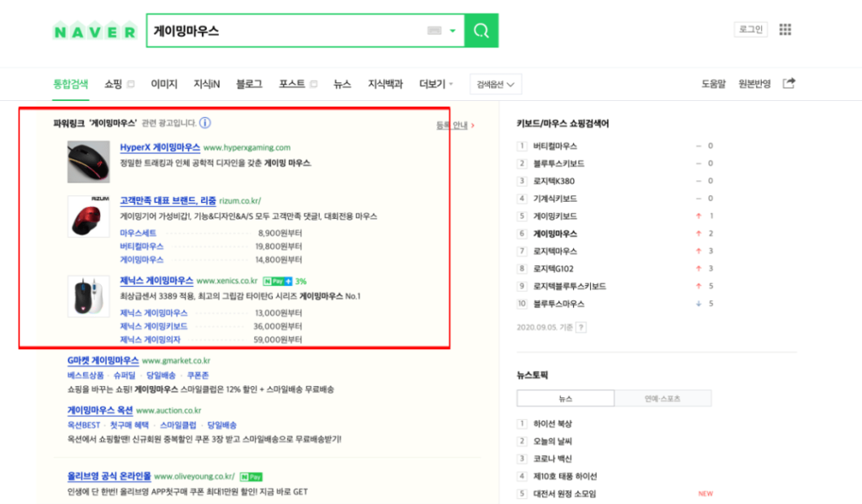Click 대전서 원정 소모임 news topic
This screenshot has width=862, height=504.
pyautogui.click(x=565, y=494)
